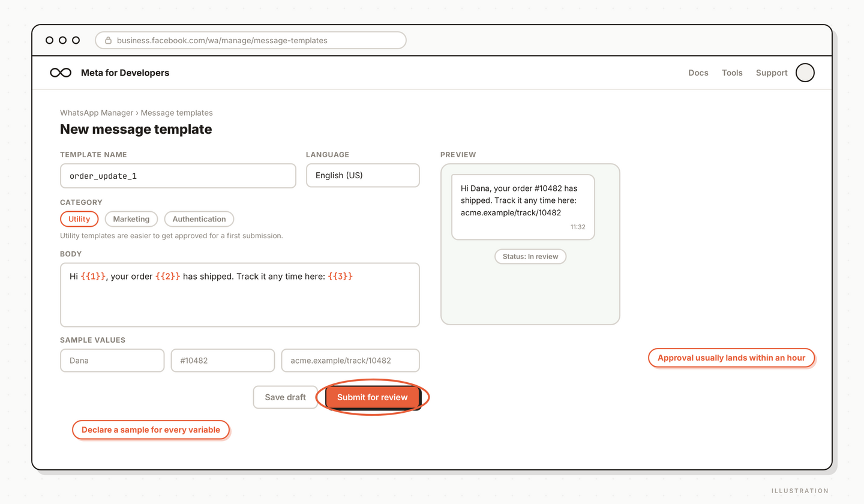Screen dimensions: 864x504
Task: Go to WhatsApp Manager breadcrumb
Action: [x=97, y=113]
